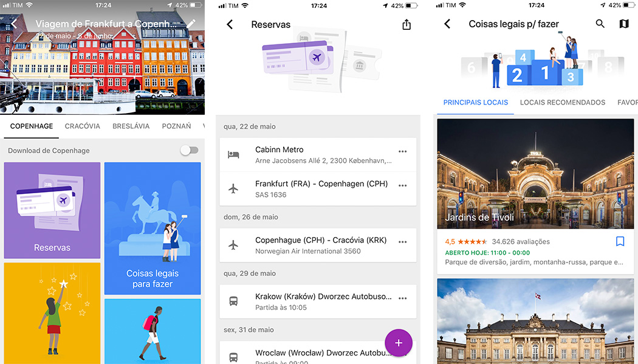Open options for Copenhague - Cracóvia flight
Viewport: 638px width, 364px height.
402,242
